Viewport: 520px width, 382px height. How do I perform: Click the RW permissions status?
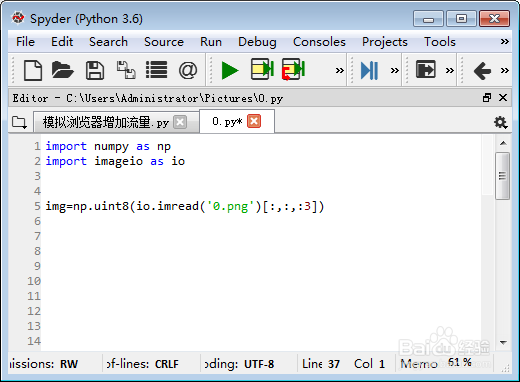69,364
